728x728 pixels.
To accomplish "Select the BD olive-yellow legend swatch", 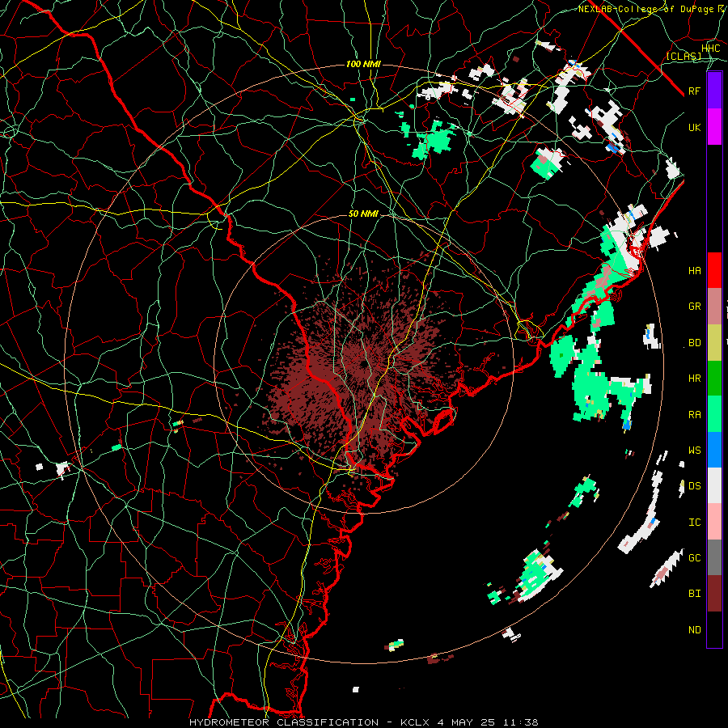I will (x=714, y=343).
